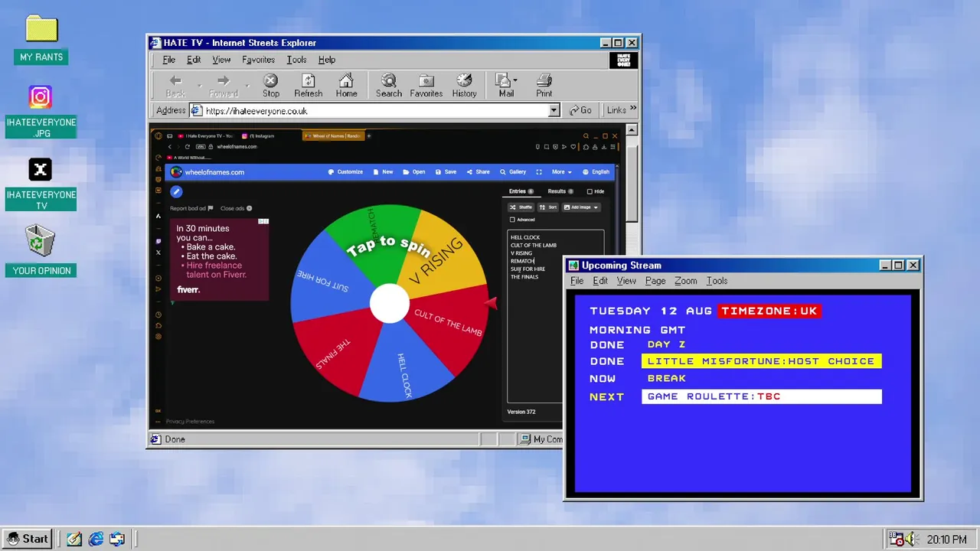Click the address bar URL field
980x551 pixels.
tap(375, 110)
